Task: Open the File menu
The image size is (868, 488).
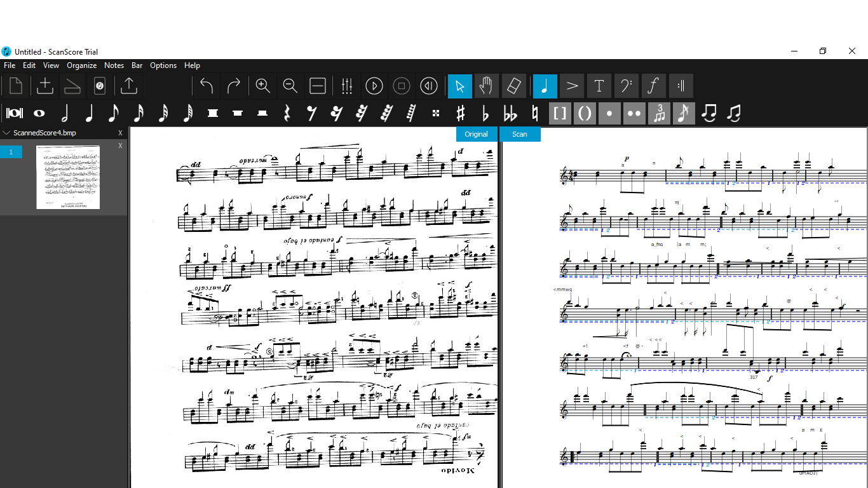Action: [10, 65]
